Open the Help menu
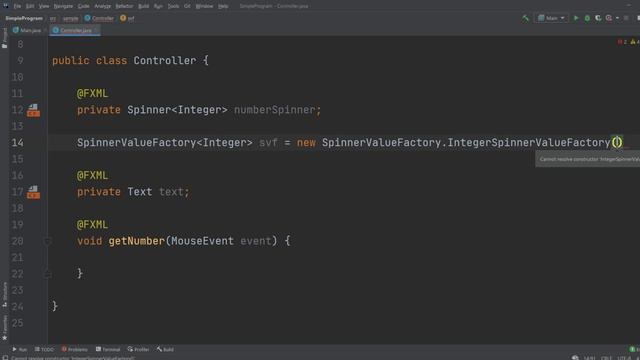The width and height of the screenshot is (640, 360). (x=223, y=6)
